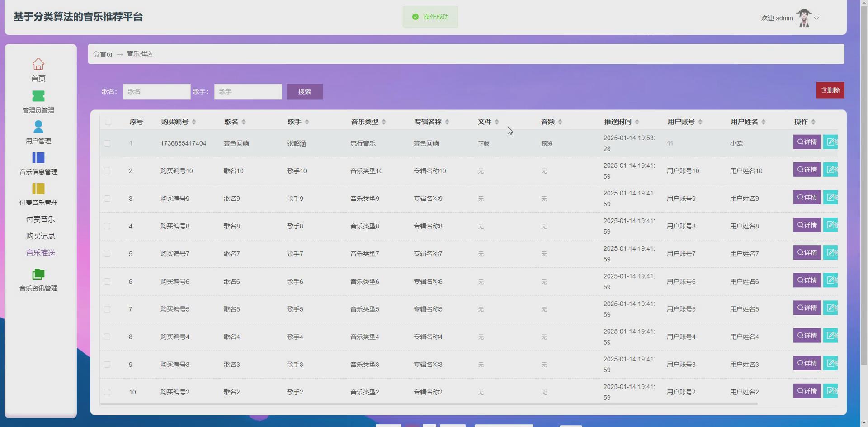Viewport: 868px width, 427px height.
Task: Expand the user dropdown next to admin
Action: coord(817,19)
